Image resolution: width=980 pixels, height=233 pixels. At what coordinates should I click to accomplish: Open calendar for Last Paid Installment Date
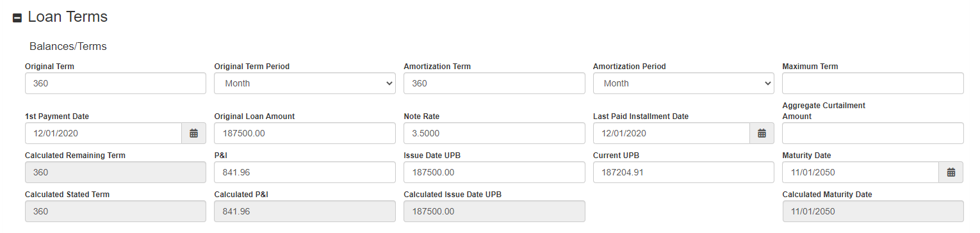tap(762, 133)
